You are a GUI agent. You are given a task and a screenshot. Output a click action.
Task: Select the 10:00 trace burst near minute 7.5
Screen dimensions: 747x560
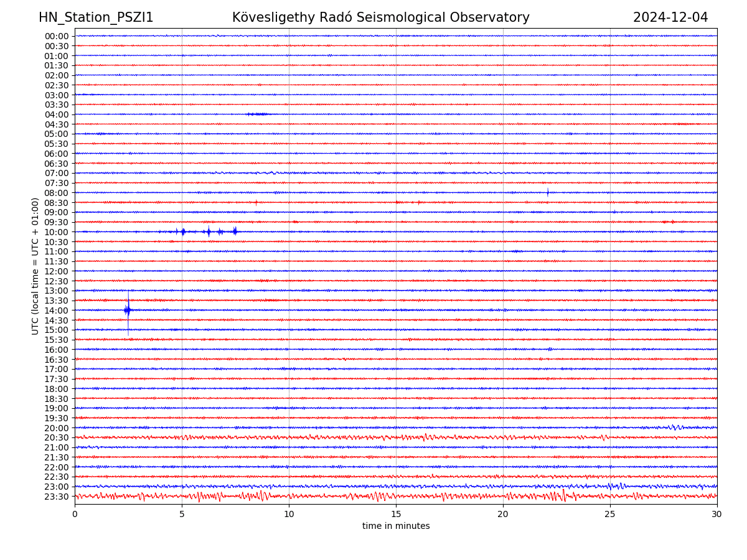coord(235,231)
